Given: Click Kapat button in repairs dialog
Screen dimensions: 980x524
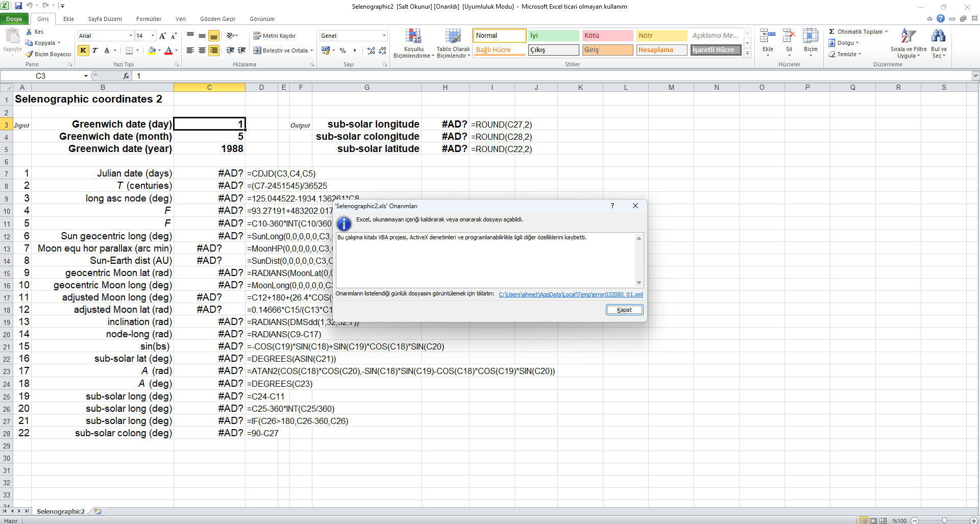Looking at the screenshot, I should (624, 310).
